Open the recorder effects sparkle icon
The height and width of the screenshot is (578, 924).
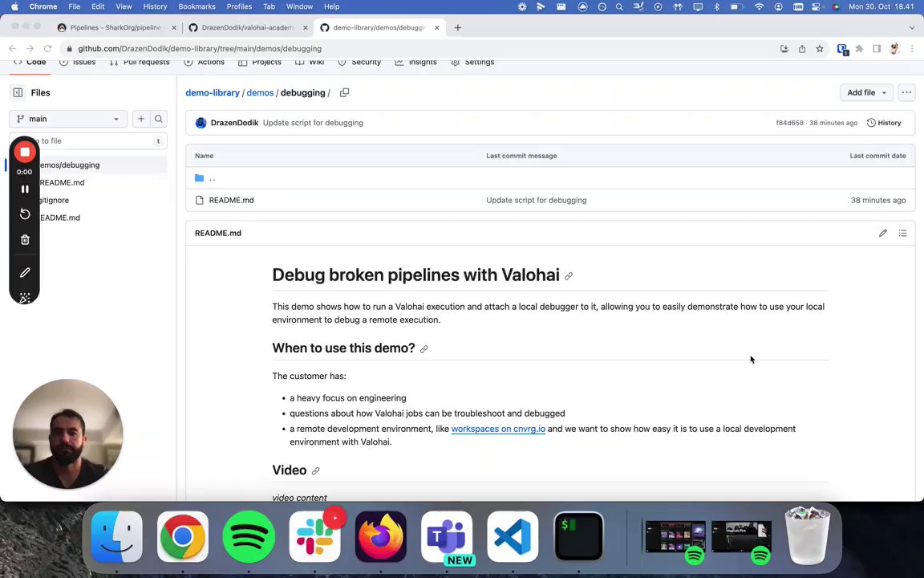tap(25, 298)
